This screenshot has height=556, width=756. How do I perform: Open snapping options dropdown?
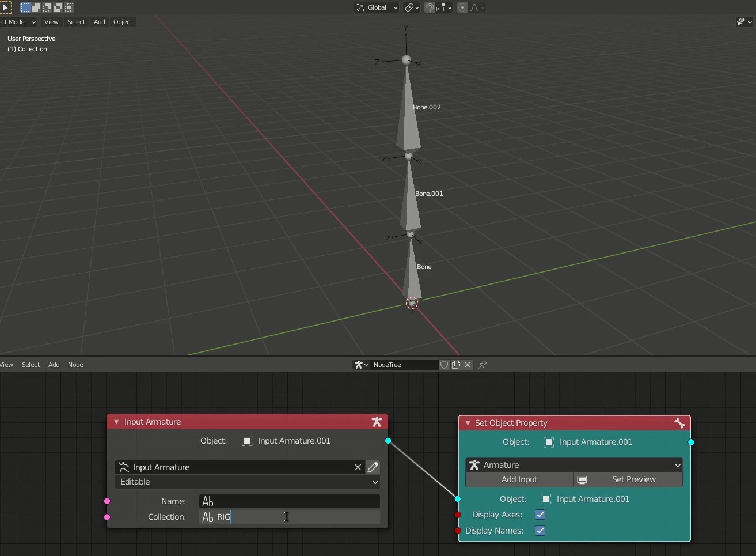[444, 7]
